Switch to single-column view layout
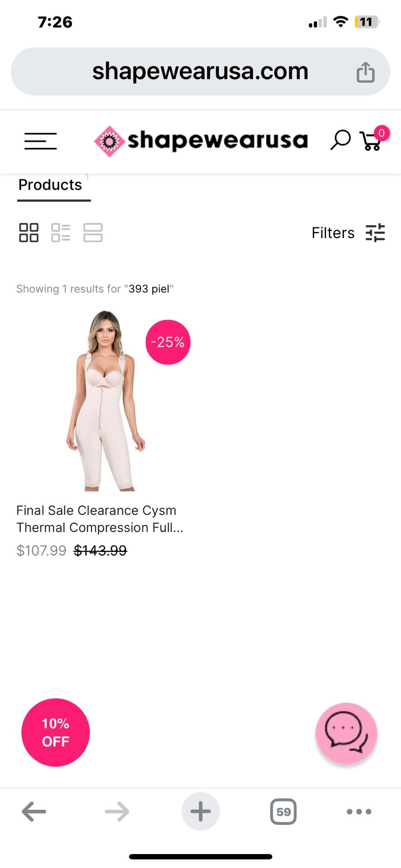 93,232
